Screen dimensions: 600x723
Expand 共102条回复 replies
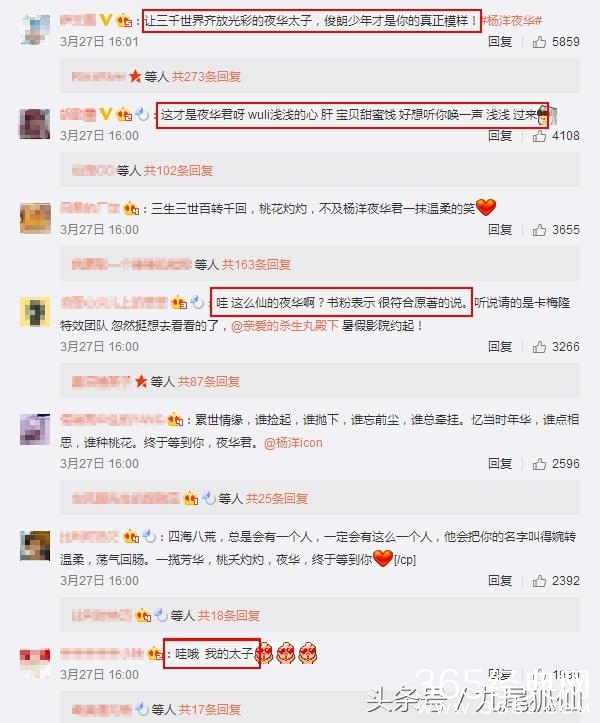click(x=178, y=171)
